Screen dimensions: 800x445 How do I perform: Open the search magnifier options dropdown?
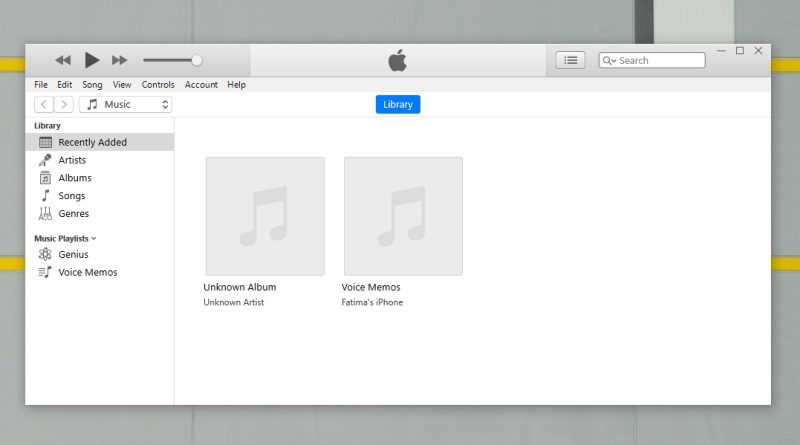coord(609,60)
